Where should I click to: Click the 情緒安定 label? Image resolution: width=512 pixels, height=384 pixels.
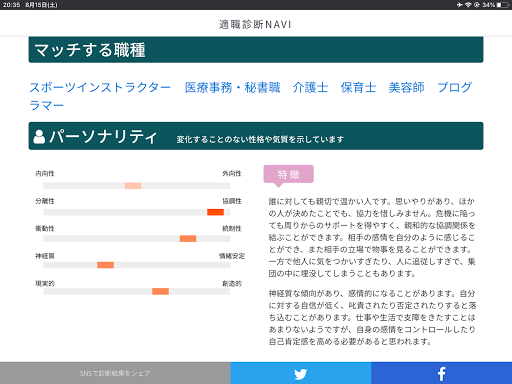[232, 256]
